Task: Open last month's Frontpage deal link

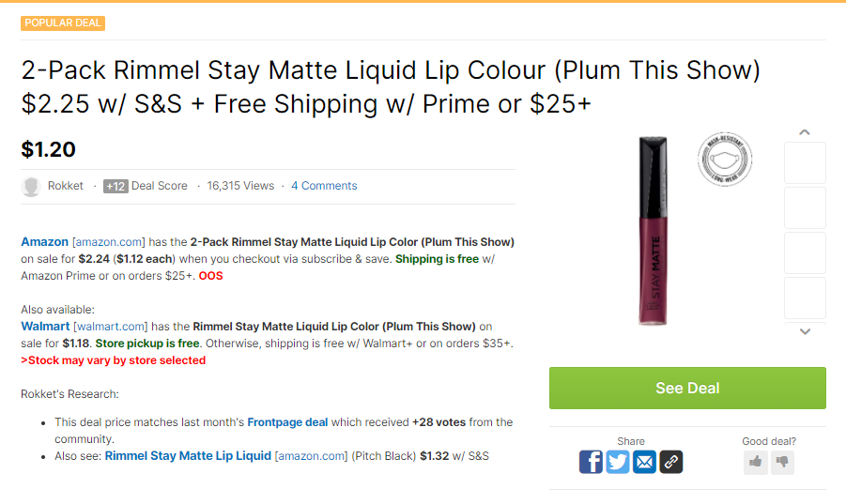Action: (x=287, y=422)
